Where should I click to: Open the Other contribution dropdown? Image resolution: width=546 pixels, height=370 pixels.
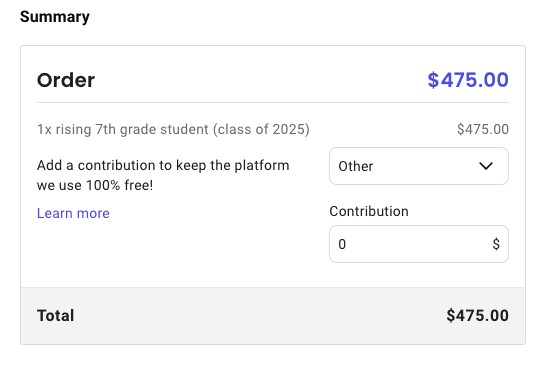[x=419, y=166]
